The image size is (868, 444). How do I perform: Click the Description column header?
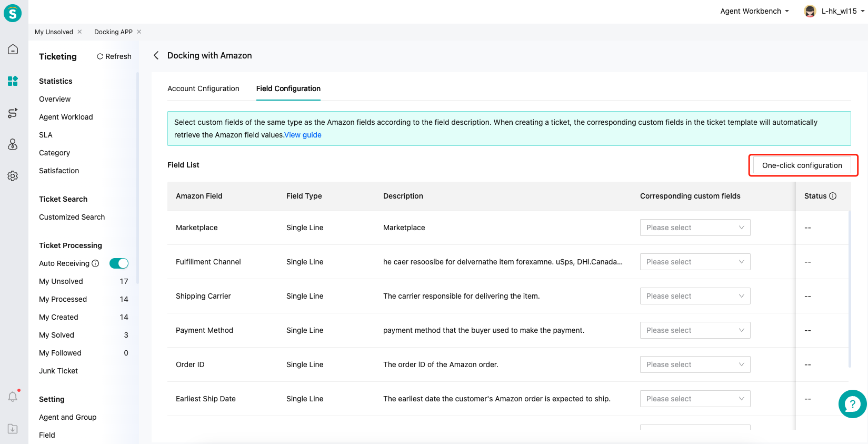(x=403, y=196)
